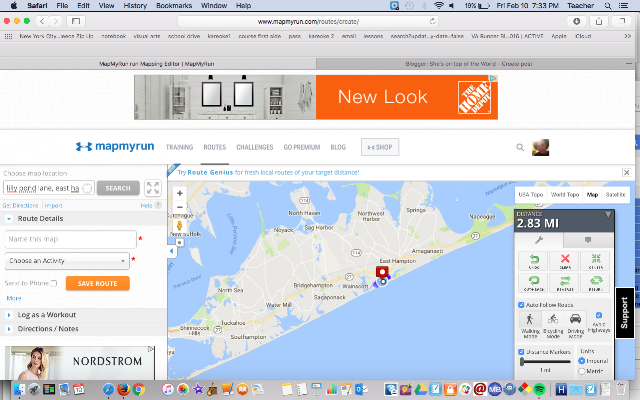The height and width of the screenshot is (400, 640).
Task: Click GO PREMIUM navigation item
Action: (x=302, y=147)
